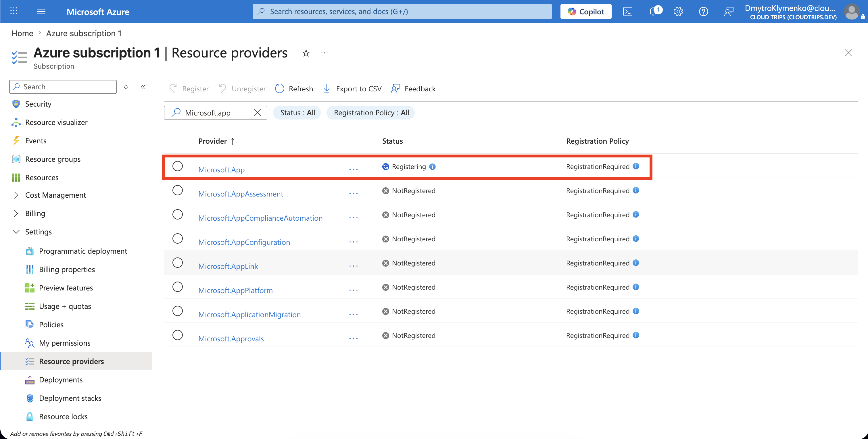Open the Azure portal apps grid icon

(14, 11)
